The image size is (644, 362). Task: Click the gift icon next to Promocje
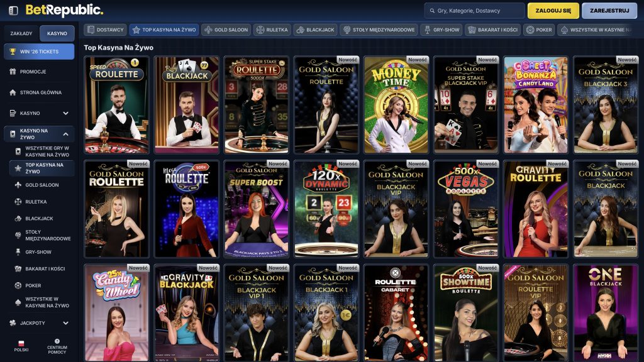pyautogui.click(x=13, y=72)
